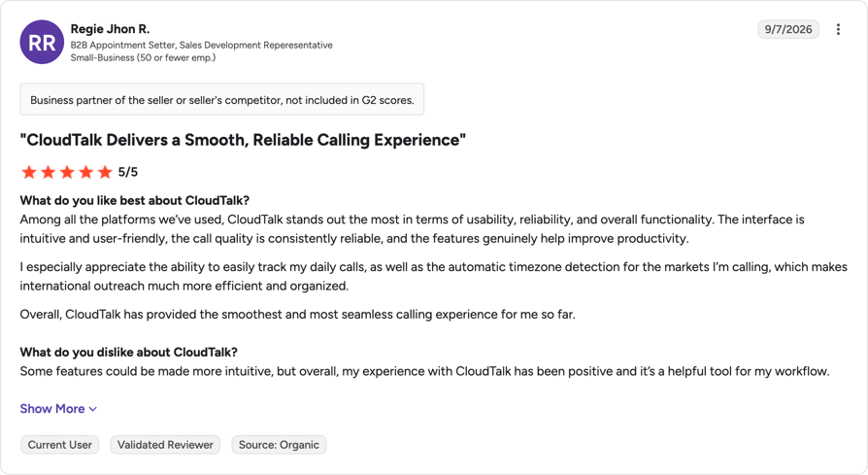Image resolution: width=868 pixels, height=475 pixels.
Task: Click the Small-Business company size text
Action: pyautogui.click(x=143, y=57)
